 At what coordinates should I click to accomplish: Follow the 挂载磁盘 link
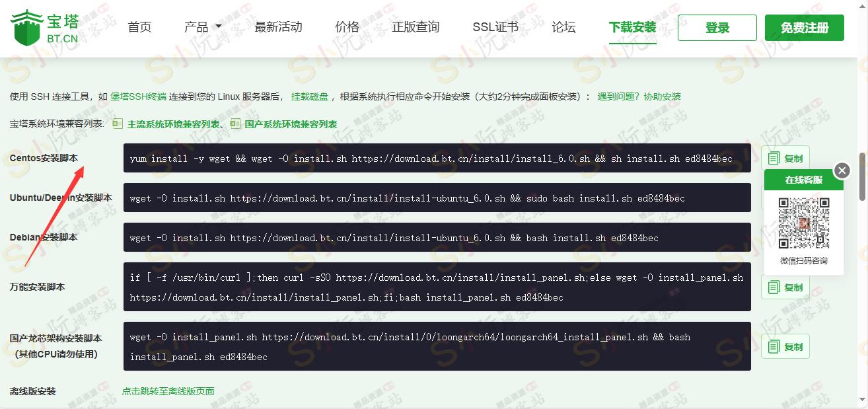(310, 96)
